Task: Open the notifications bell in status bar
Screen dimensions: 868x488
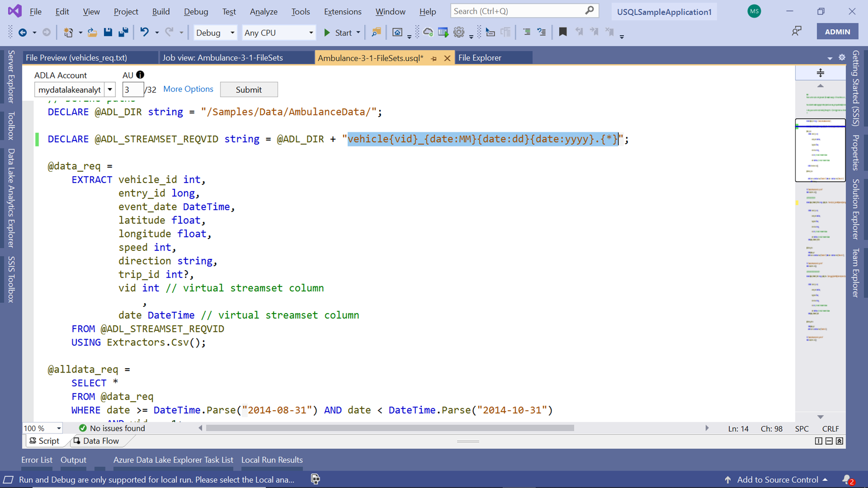Action: coord(847,479)
